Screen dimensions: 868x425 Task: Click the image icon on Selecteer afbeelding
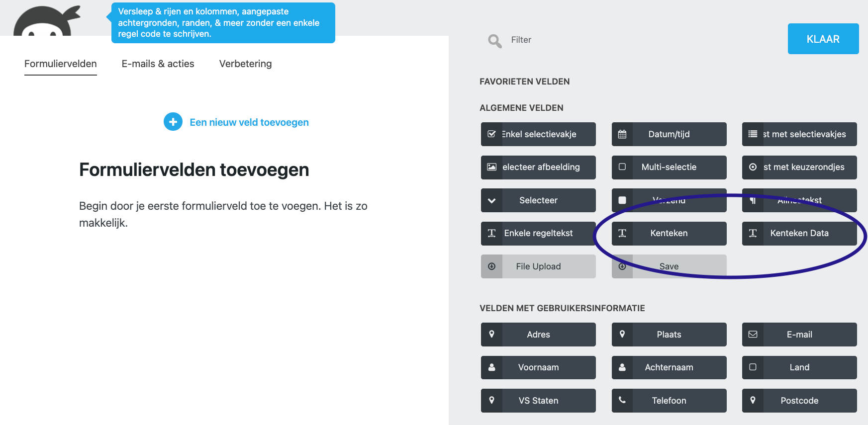click(491, 167)
